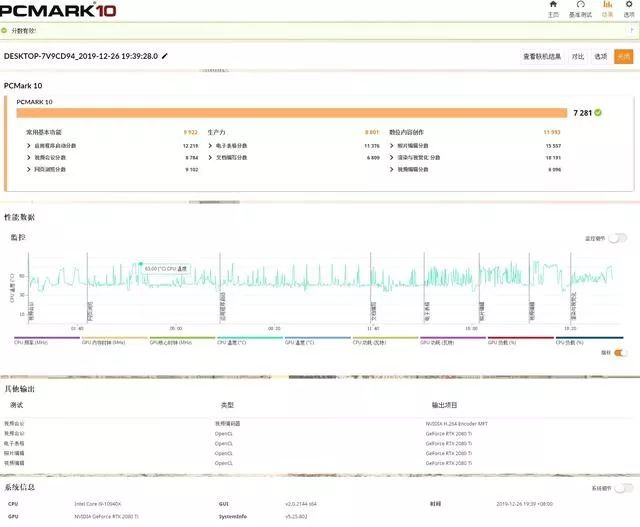Click the Essentials (常用基本功能) score 9 922
Screen dimensions: 640x527
coord(191,132)
